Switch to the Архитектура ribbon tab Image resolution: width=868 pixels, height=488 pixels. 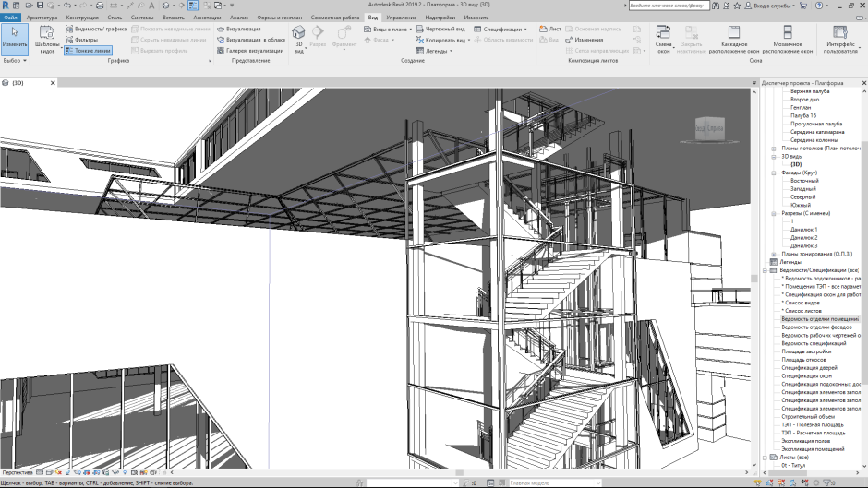click(x=42, y=18)
